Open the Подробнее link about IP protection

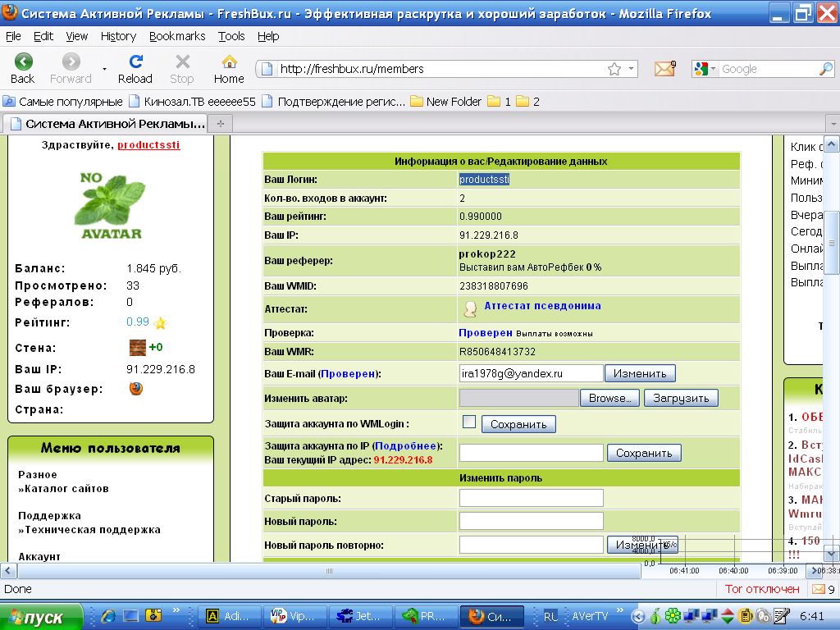[x=405, y=445]
